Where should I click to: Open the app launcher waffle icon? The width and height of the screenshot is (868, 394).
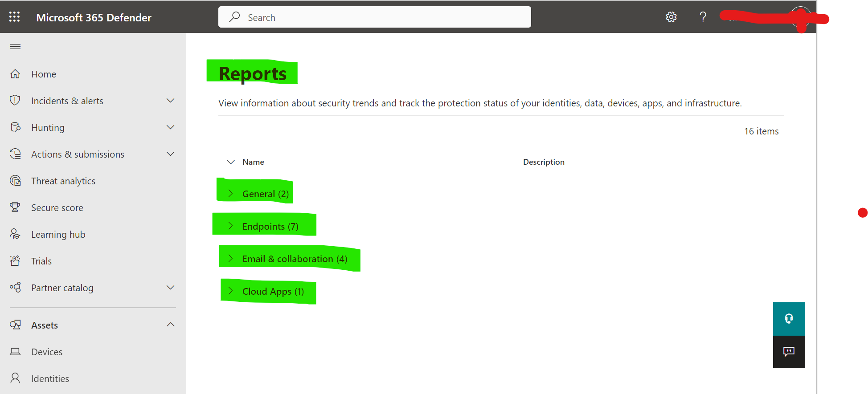(15, 17)
